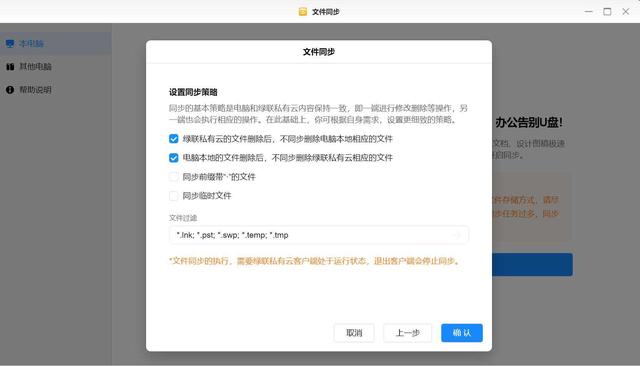
Task: Click the clear icon in 文件过滤 field
Action: [x=458, y=235]
